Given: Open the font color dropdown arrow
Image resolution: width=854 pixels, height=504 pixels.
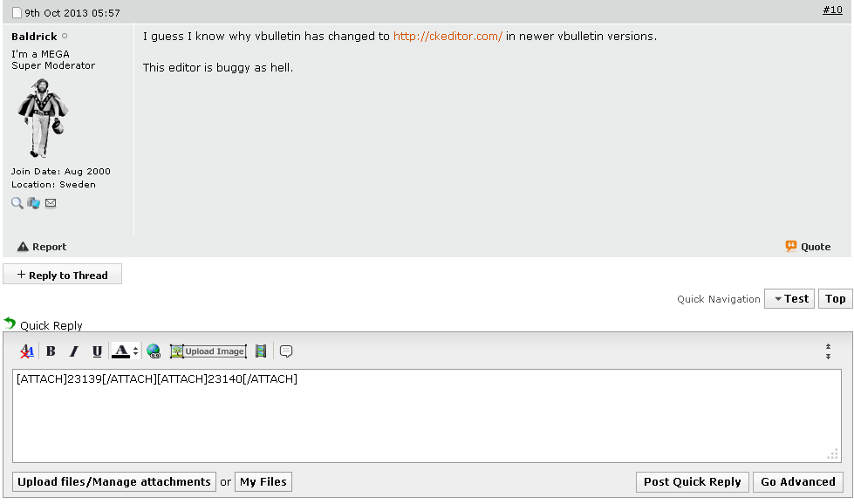Looking at the screenshot, I should click(135, 351).
